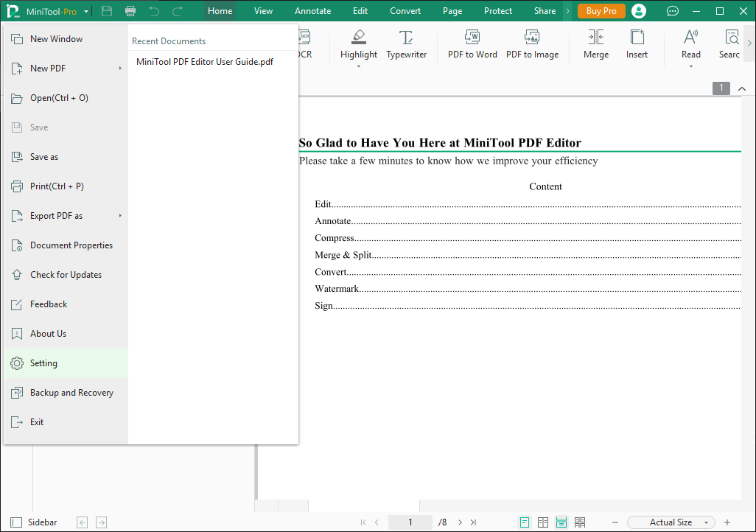The width and height of the screenshot is (756, 532).
Task: Switch to the Annotate tab
Action: click(312, 11)
